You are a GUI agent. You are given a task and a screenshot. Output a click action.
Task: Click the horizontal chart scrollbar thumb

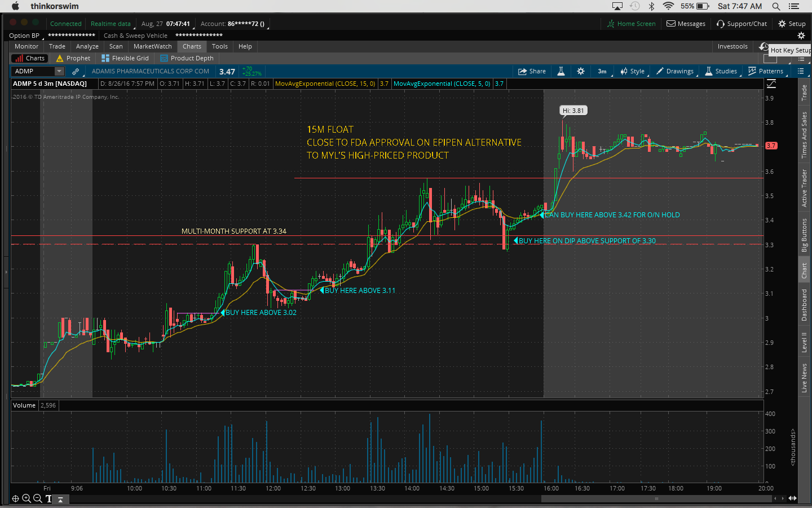656,498
